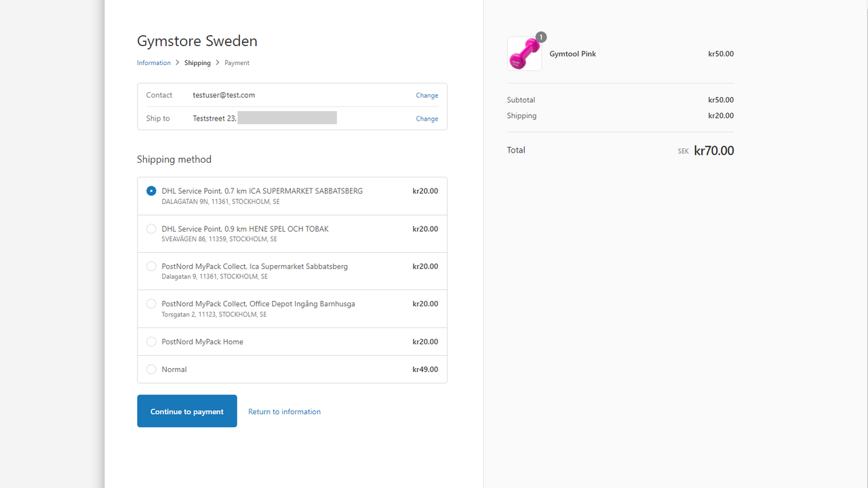Screen dimensions: 868x488
Task: Click the Shipping method heading
Action: point(174,159)
